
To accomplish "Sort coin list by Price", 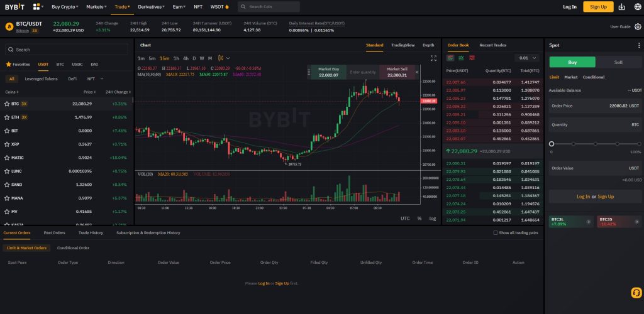I will [89, 92].
